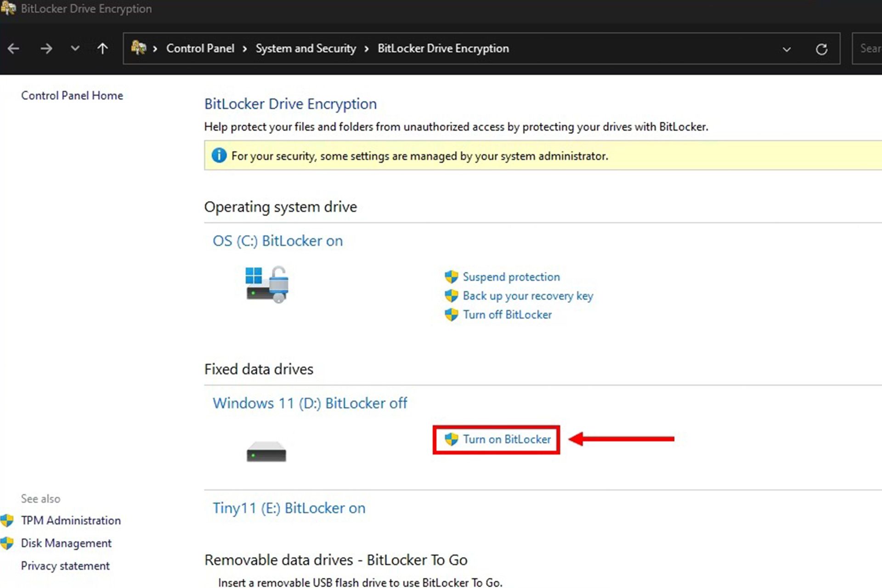Click TPM Administration shield icon

click(x=7, y=520)
